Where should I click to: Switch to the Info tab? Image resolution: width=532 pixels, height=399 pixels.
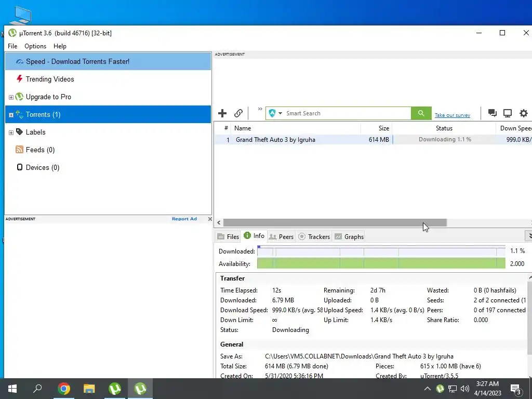(254, 236)
